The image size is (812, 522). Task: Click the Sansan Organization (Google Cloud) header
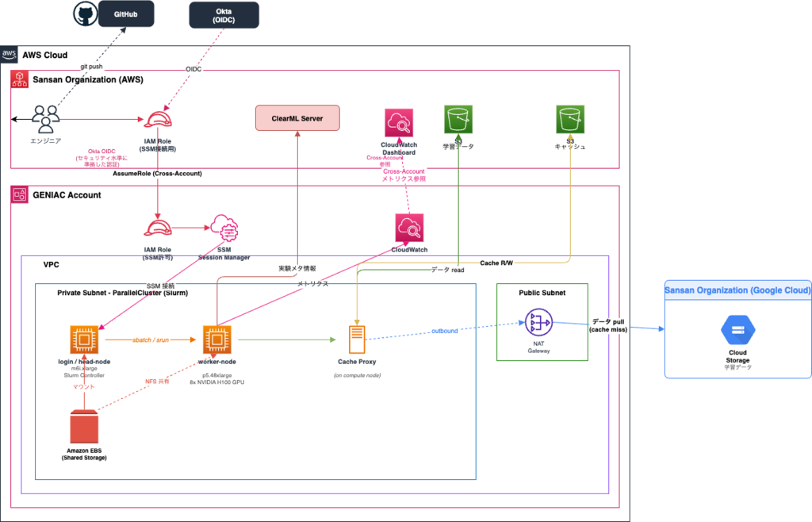click(737, 290)
